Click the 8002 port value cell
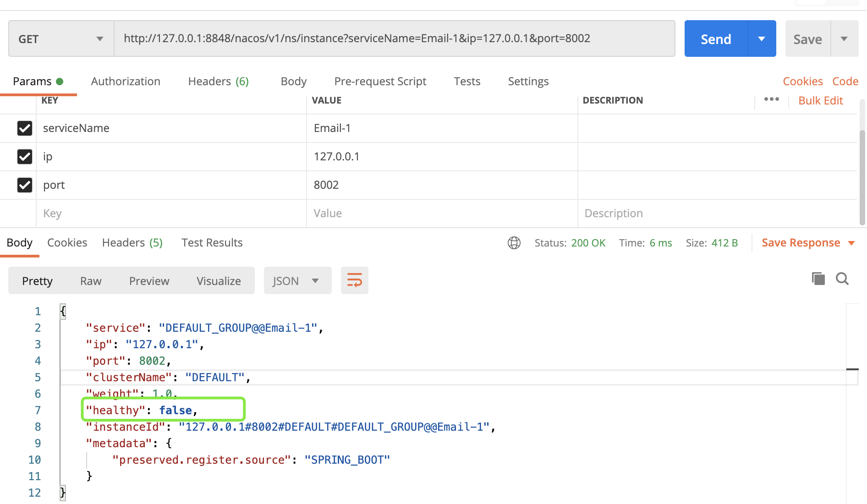 (442, 185)
